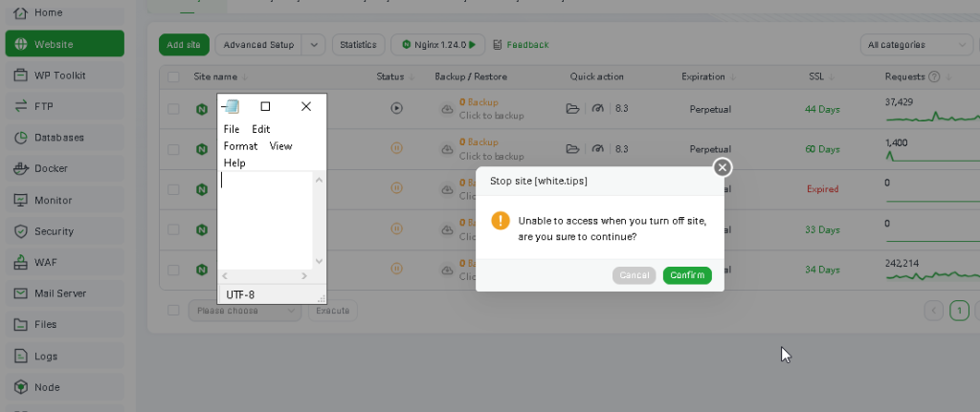Screen dimensions: 980x412
Task: Confirm stopping the white.tips site
Action: (687, 275)
